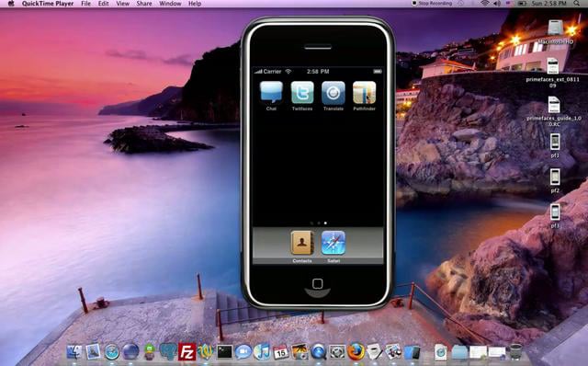Open the input source flag menu
This screenshot has height=366, width=588.
tap(510, 4)
